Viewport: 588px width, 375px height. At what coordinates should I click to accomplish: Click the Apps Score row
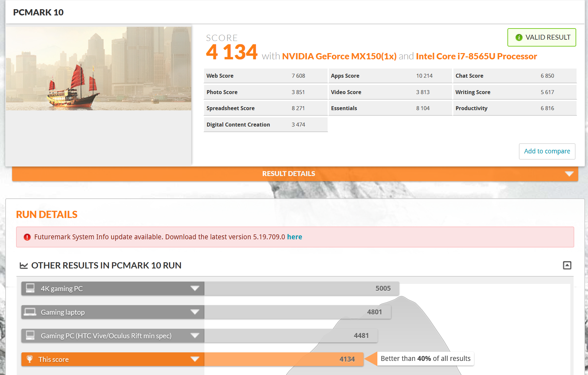pyautogui.click(x=390, y=76)
